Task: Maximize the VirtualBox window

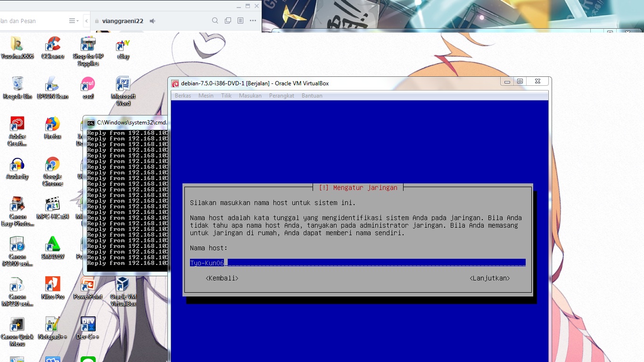Action: [520, 82]
